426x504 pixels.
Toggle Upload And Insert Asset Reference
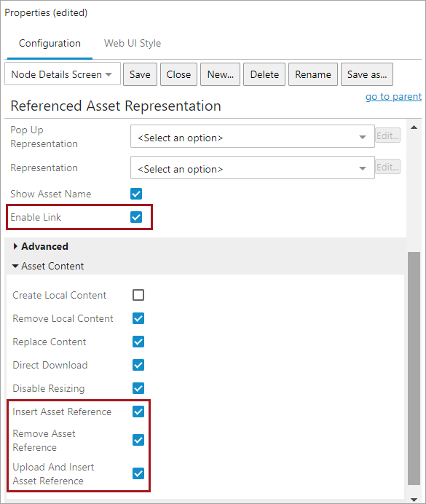coord(138,473)
